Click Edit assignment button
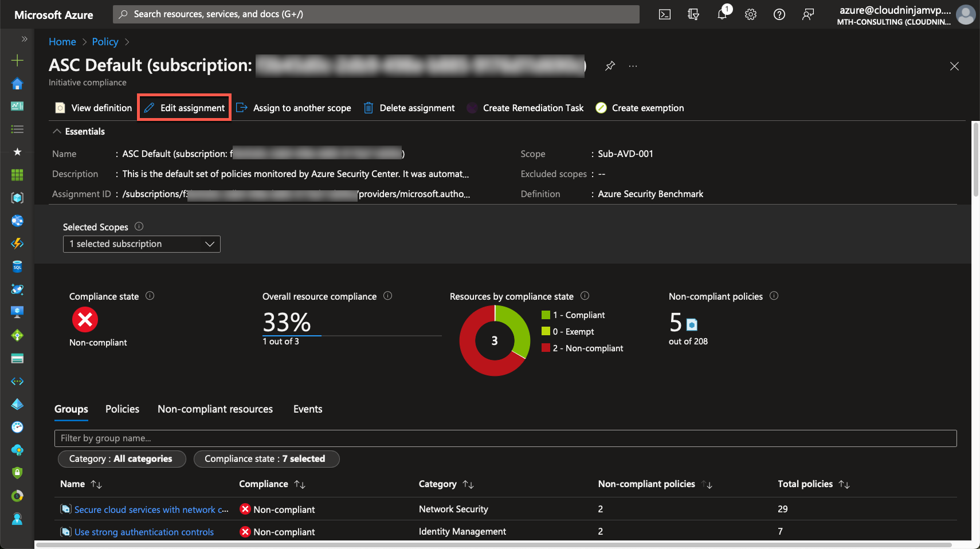The image size is (980, 549). [185, 108]
